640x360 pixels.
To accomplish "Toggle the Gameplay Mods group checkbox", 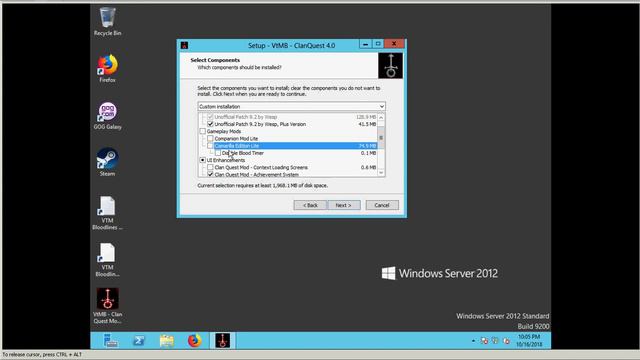I will point(203,131).
